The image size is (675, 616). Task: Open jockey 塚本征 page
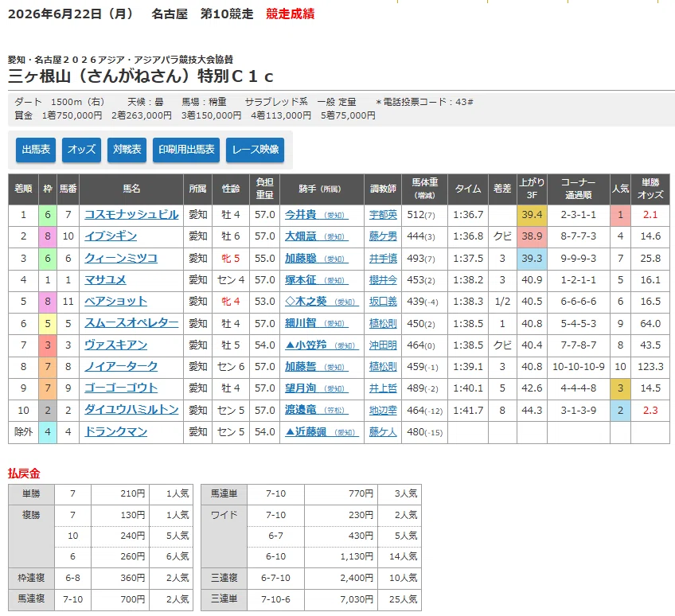(x=317, y=280)
